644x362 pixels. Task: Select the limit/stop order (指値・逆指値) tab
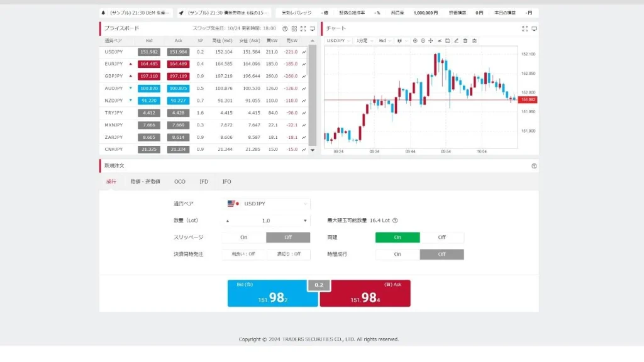(x=145, y=182)
